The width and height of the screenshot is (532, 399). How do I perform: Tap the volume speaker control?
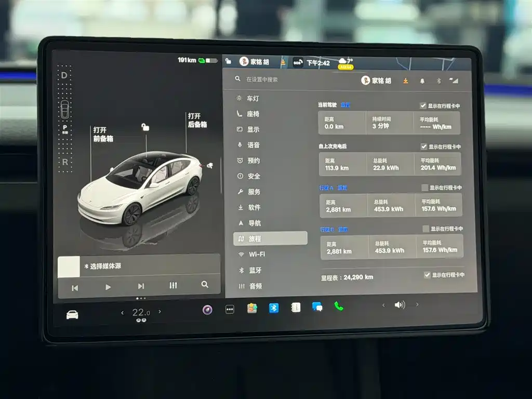(x=399, y=305)
